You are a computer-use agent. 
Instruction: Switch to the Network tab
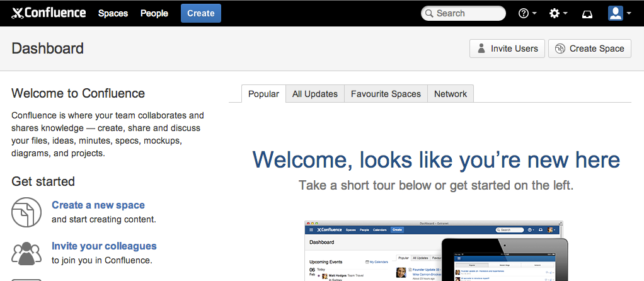click(451, 94)
